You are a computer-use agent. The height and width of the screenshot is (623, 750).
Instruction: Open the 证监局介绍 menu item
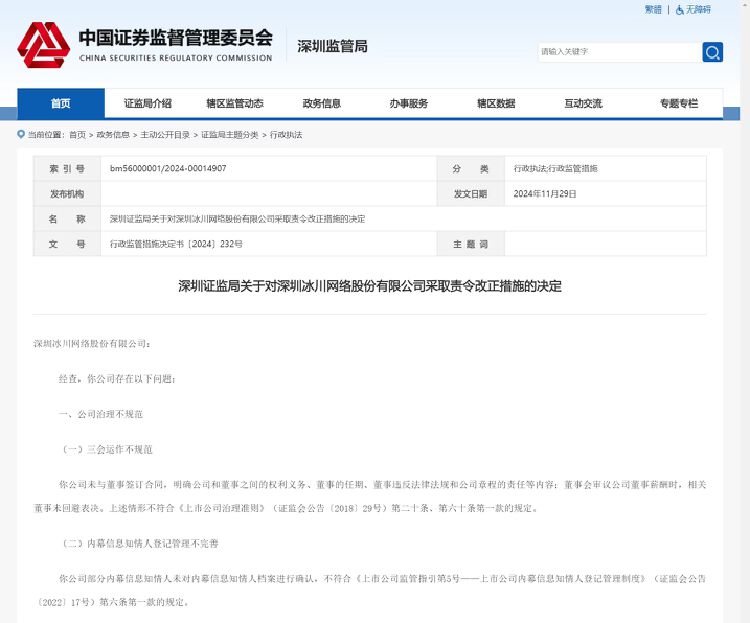(x=148, y=104)
